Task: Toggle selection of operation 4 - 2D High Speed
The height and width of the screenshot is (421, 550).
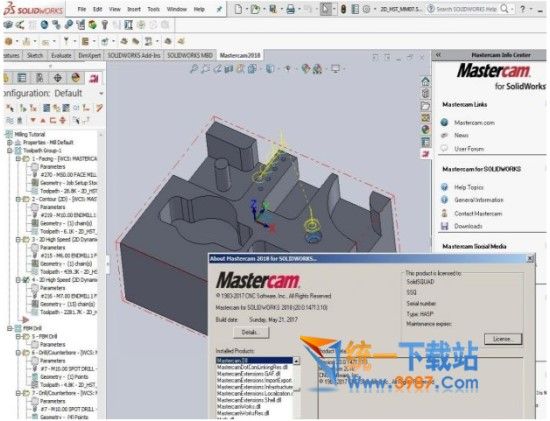Action: (x=26, y=280)
